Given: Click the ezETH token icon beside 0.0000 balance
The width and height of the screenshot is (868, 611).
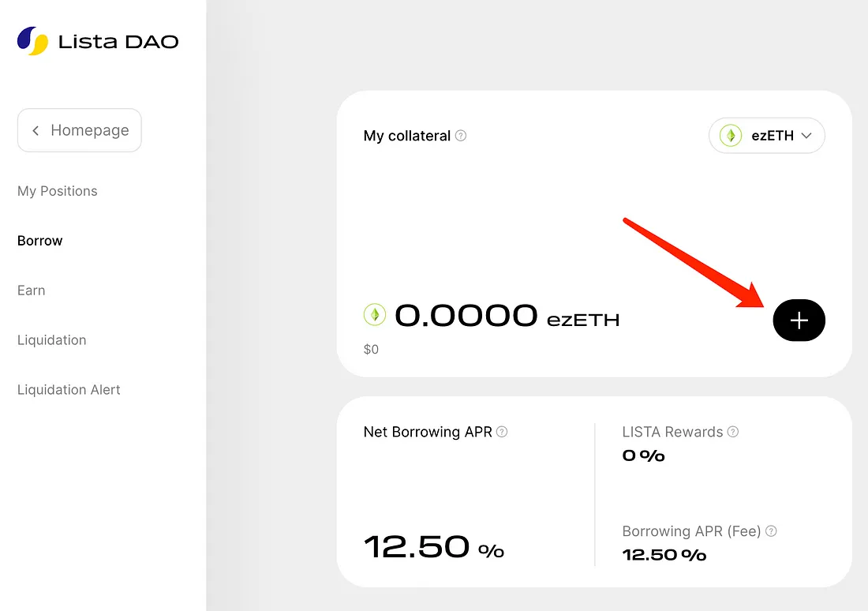Looking at the screenshot, I should pos(374,316).
